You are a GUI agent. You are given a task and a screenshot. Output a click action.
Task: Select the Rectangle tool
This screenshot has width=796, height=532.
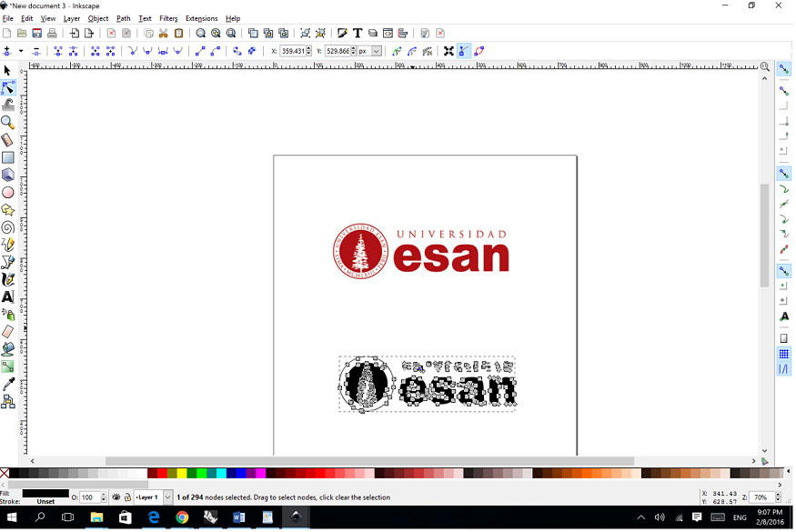coord(7,157)
